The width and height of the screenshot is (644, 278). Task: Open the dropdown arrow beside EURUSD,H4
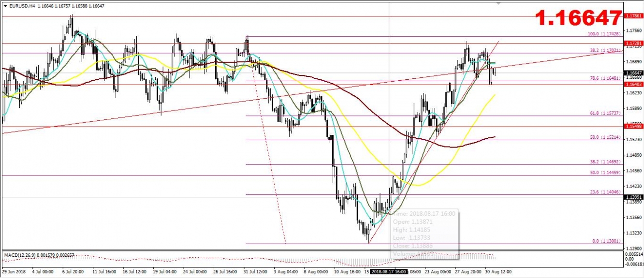(x=5, y=6)
